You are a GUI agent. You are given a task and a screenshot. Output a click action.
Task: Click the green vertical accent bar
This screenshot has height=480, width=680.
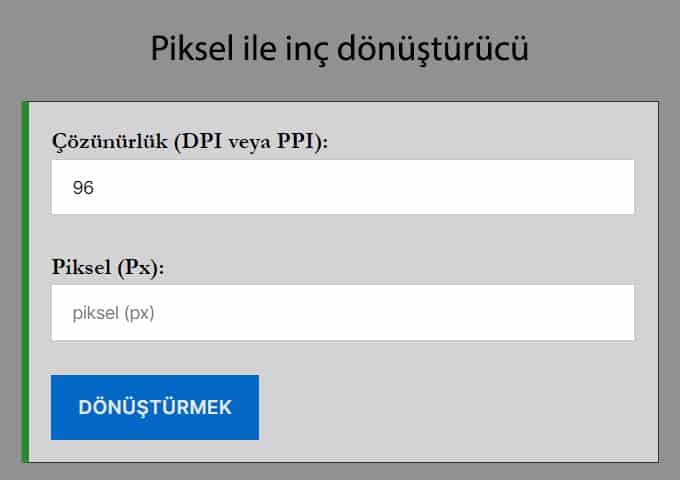point(25,281)
